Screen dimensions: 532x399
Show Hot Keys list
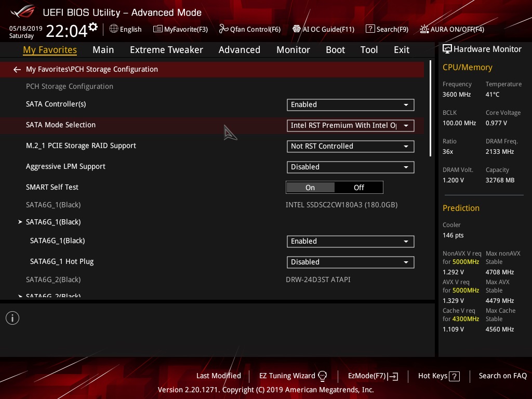(433, 376)
